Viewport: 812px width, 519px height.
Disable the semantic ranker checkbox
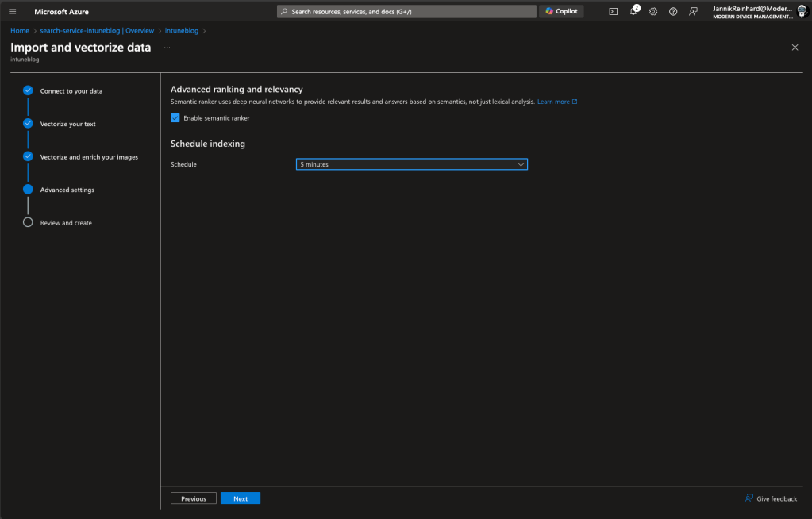[x=175, y=117]
